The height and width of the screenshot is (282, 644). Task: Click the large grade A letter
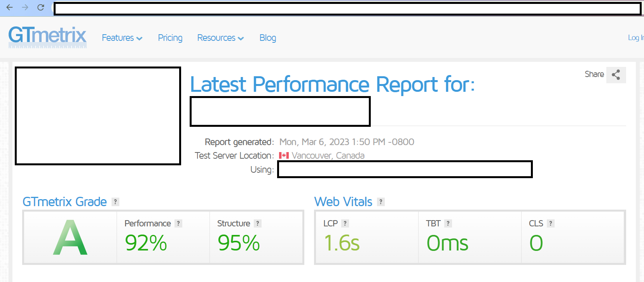pos(70,237)
